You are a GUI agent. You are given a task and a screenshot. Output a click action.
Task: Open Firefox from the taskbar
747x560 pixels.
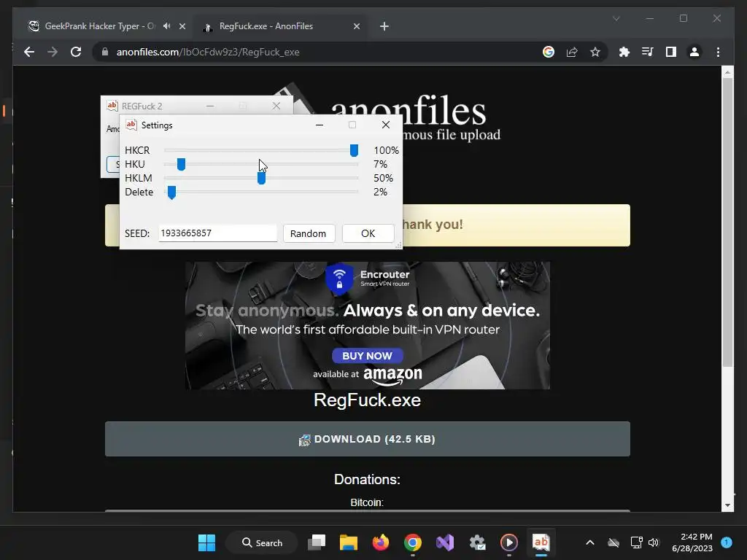click(x=381, y=542)
